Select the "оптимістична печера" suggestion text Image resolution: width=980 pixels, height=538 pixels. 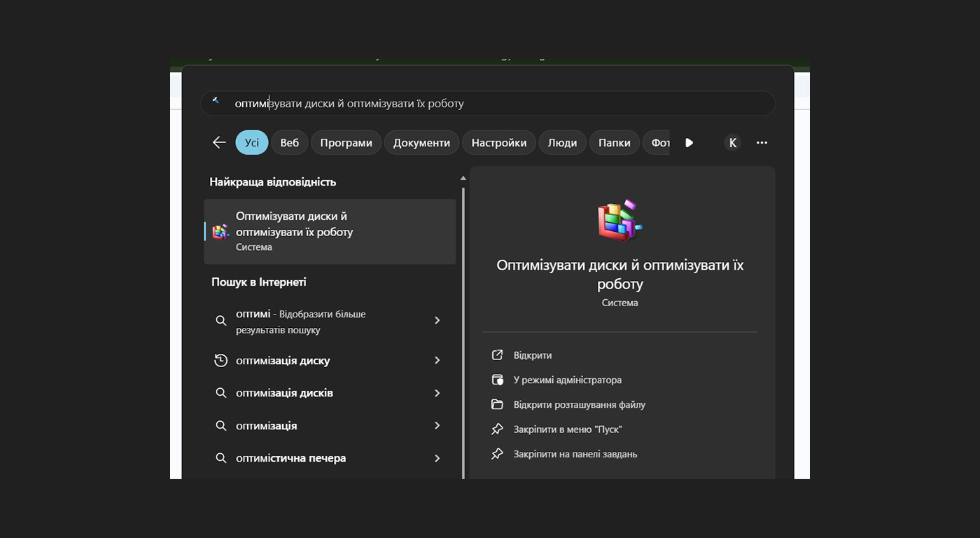[291, 458]
